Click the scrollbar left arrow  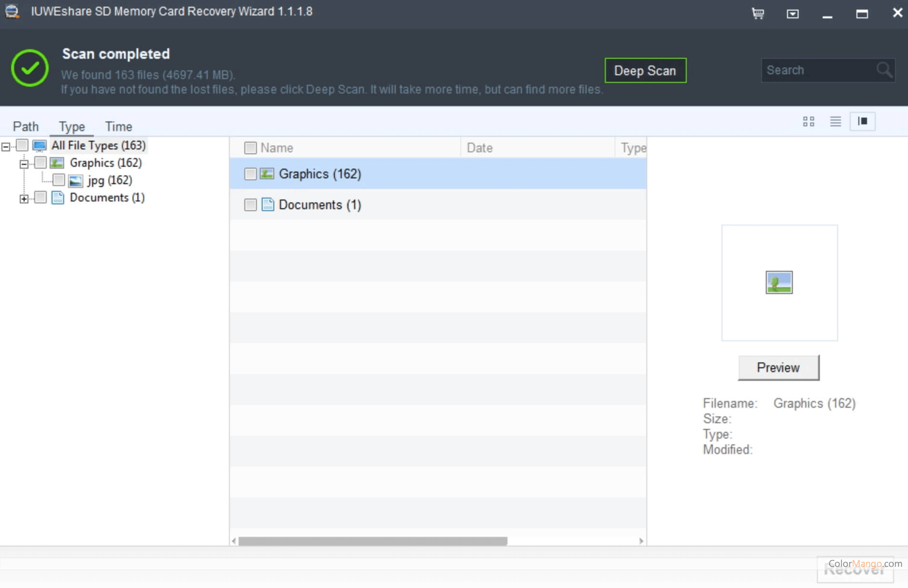pyautogui.click(x=234, y=541)
